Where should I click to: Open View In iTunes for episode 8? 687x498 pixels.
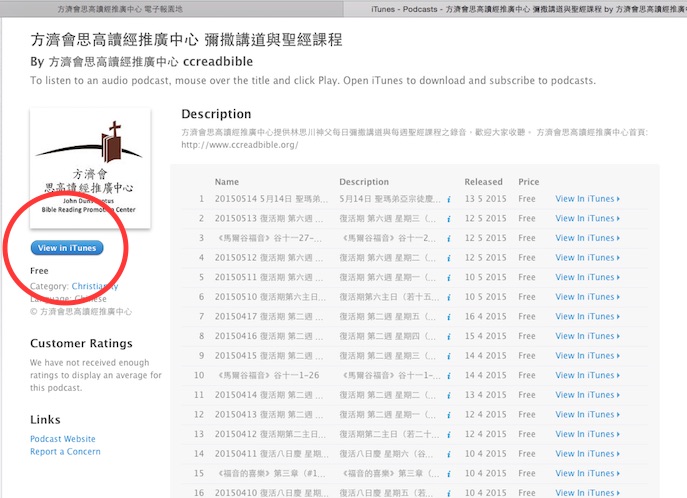pyautogui.click(x=588, y=336)
